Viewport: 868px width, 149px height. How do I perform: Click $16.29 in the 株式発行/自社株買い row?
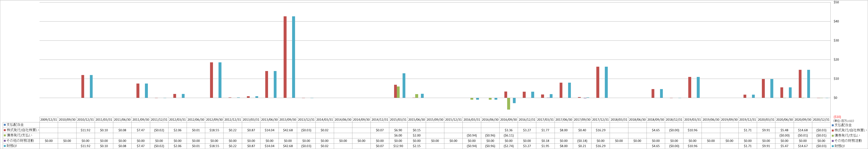(x=600, y=130)
